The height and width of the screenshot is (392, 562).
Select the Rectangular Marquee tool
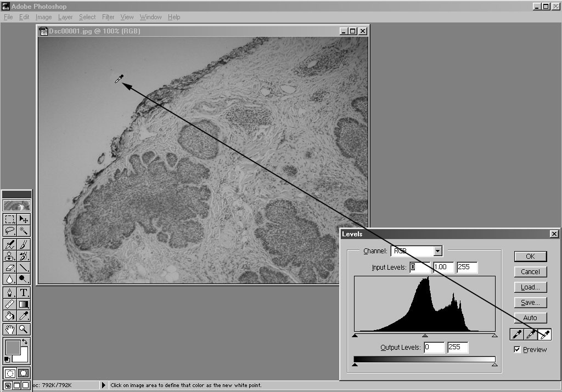coord(10,219)
